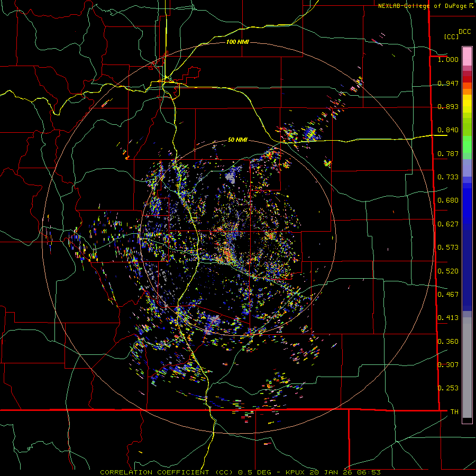Click the 0.680 scale value
The height and width of the screenshot is (476, 476).
448,200
